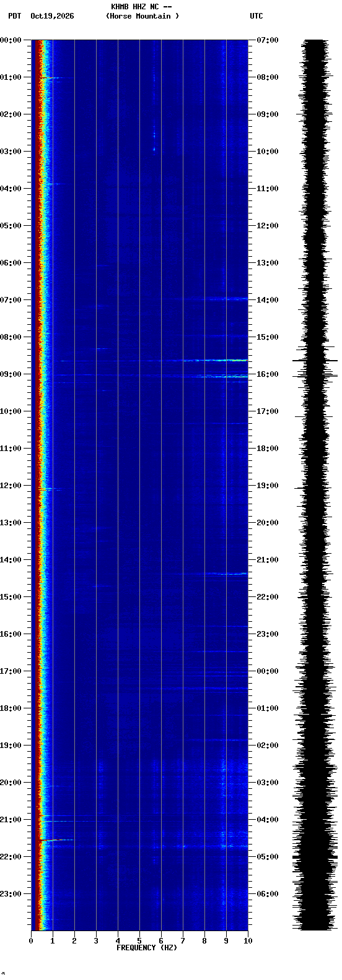Click the frequency axis '5' tick label
This screenshot has width=342, height=980.
139,941
